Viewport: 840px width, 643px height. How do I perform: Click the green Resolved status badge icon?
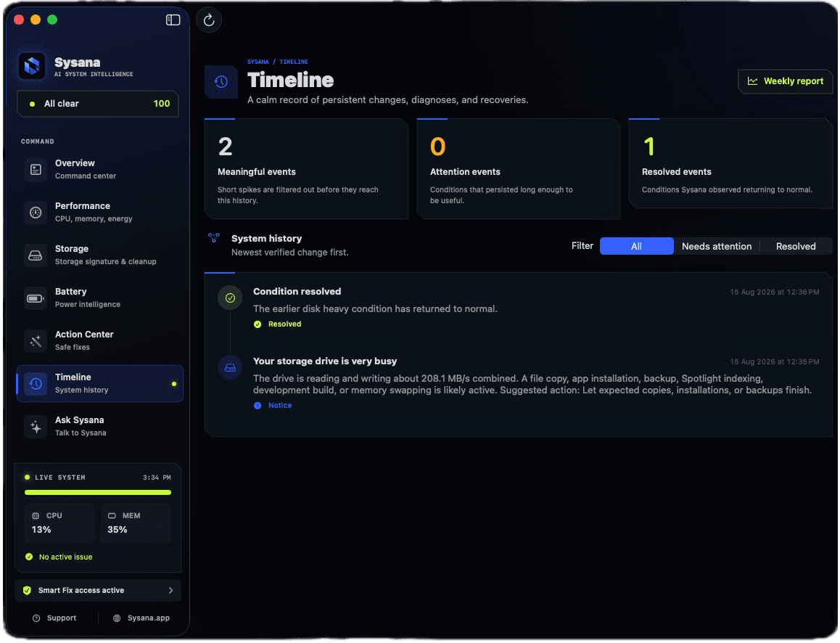tap(258, 324)
